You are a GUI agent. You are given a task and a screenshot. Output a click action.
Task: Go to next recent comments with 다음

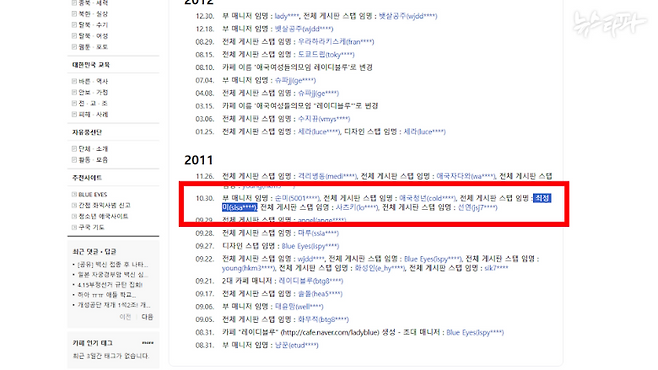[x=147, y=317]
